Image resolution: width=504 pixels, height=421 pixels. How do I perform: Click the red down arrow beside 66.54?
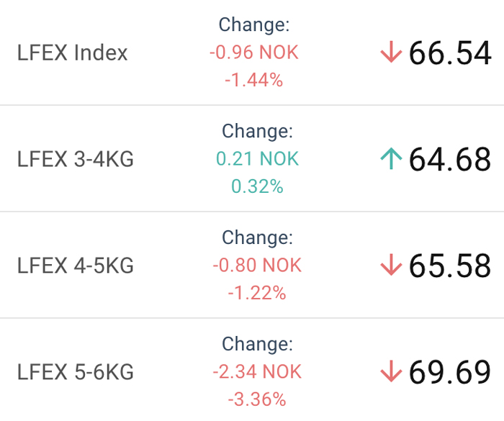[x=391, y=52]
